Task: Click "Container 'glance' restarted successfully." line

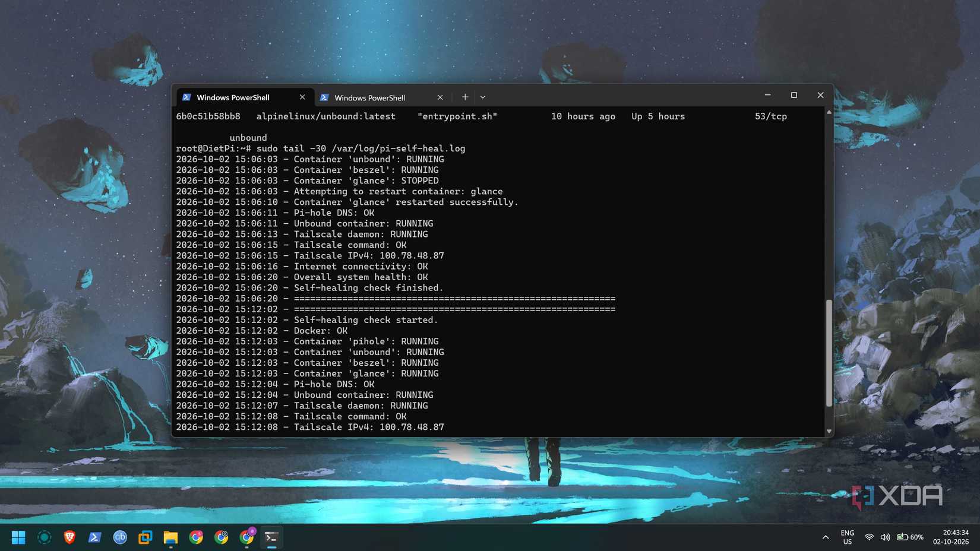Action: pyautogui.click(x=406, y=202)
